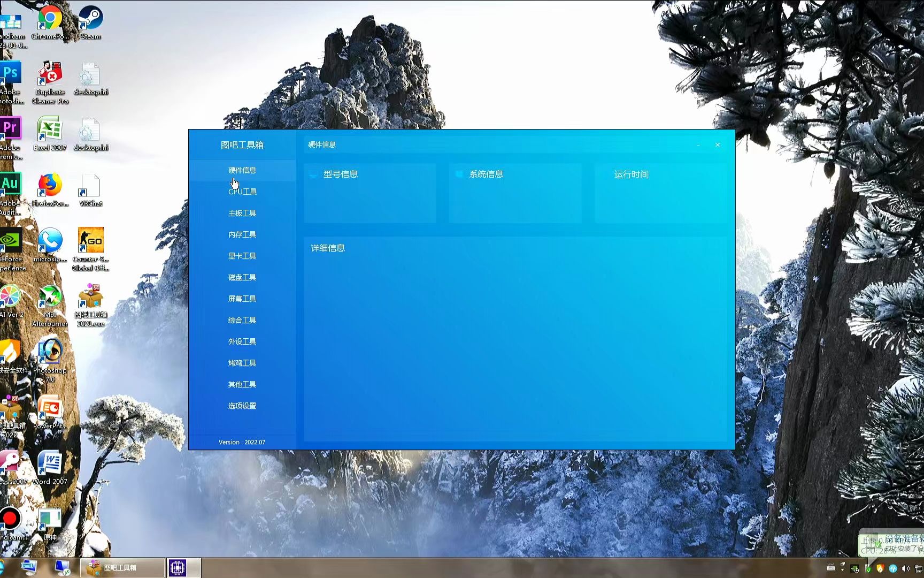Select 烤鸡工具 in the sidebar
Screen dimensions: 924x578
click(242, 363)
